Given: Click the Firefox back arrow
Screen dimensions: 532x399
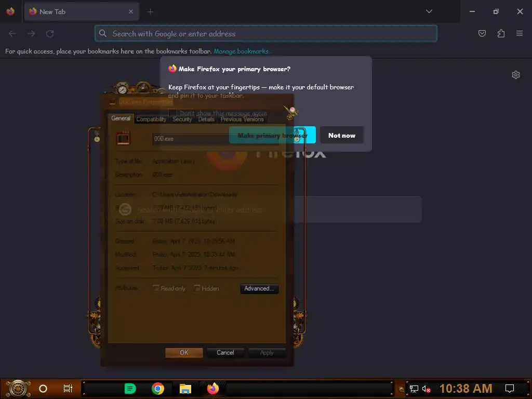Looking at the screenshot, I should [x=12, y=34].
